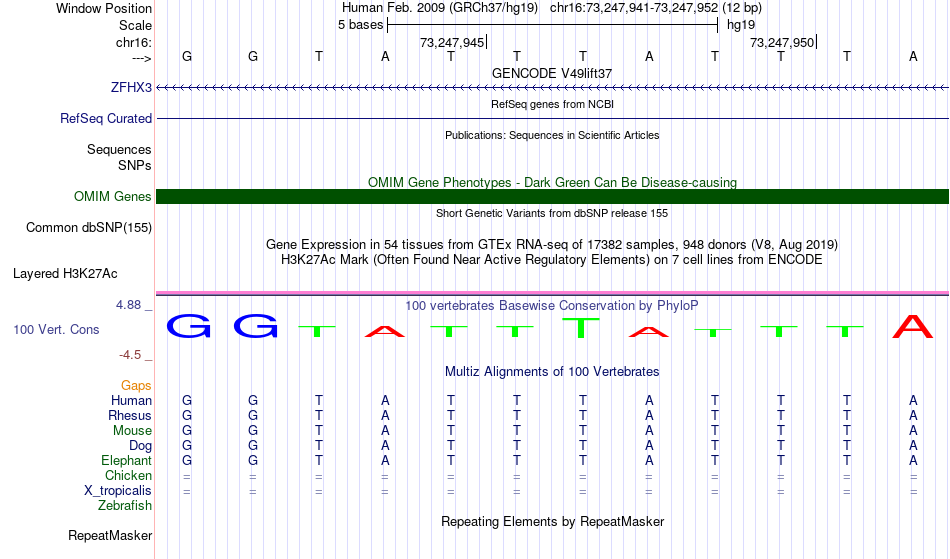Click the Common dbSNP(155) track label

(88, 228)
